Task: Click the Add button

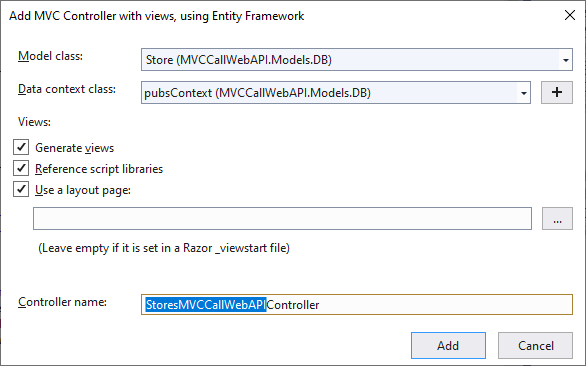Action: click(448, 345)
